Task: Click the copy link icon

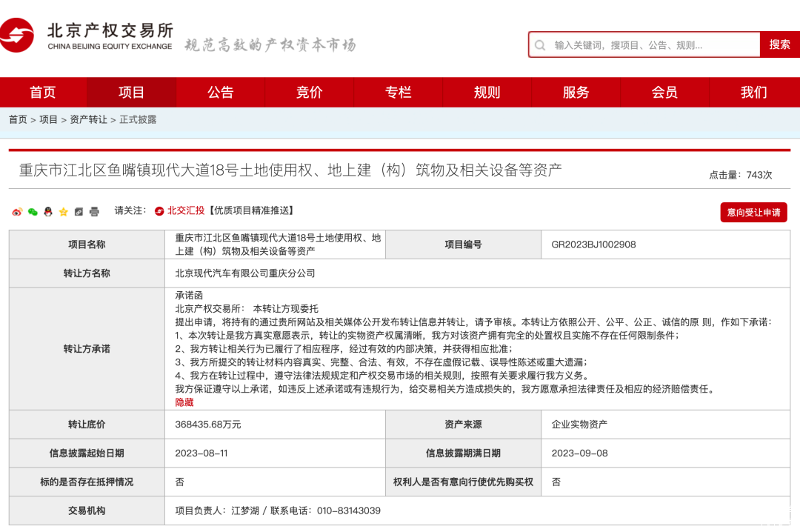Action: [79, 212]
